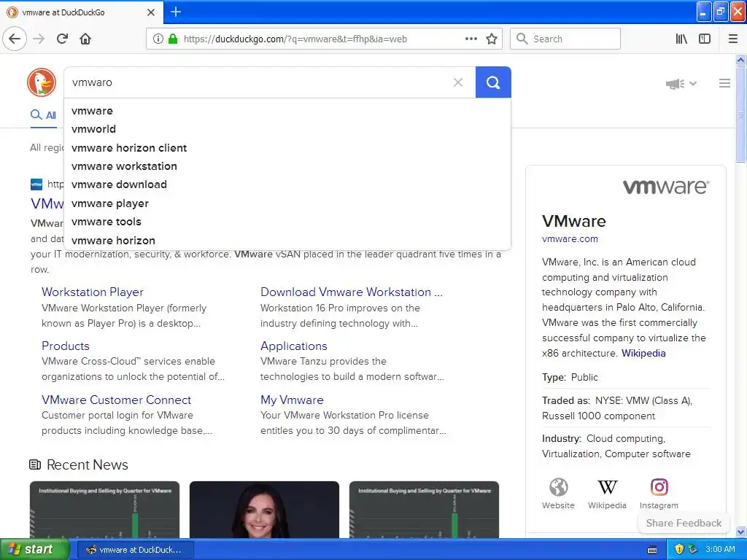Choose 'vmware download' suggestion
The height and width of the screenshot is (560, 747).
(x=287, y=184)
